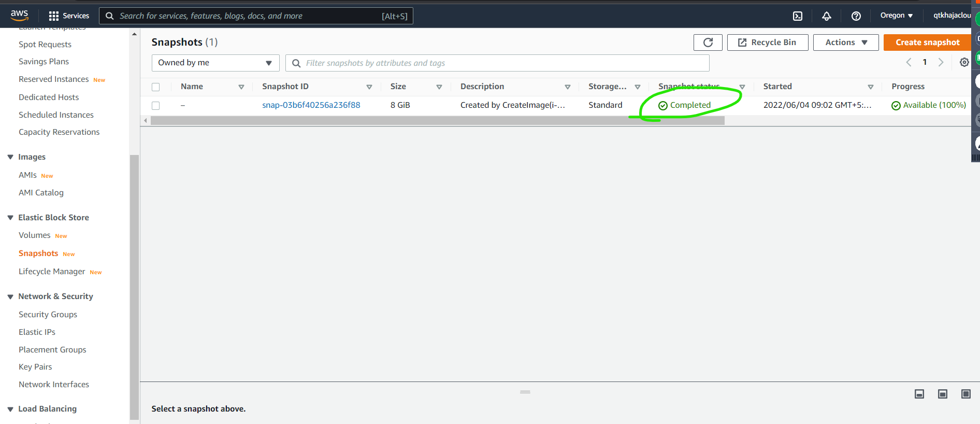The image size is (980, 424).
Task: Open the notifications bell
Action: point(827,16)
